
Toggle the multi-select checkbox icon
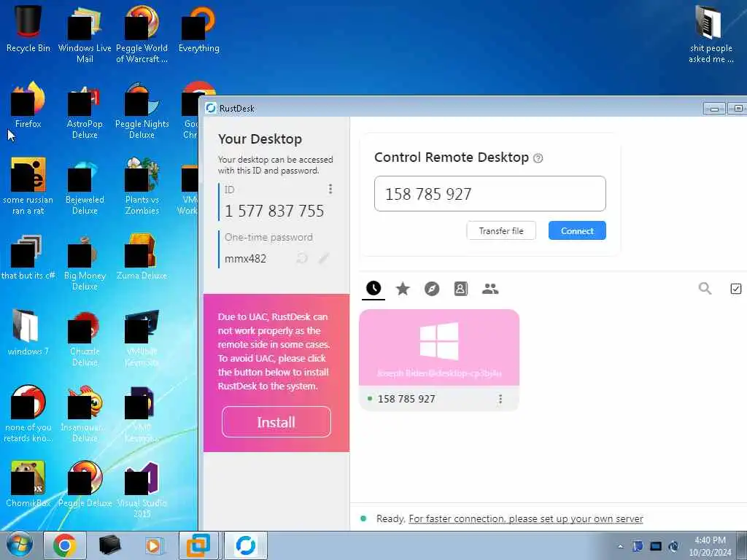(x=735, y=289)
